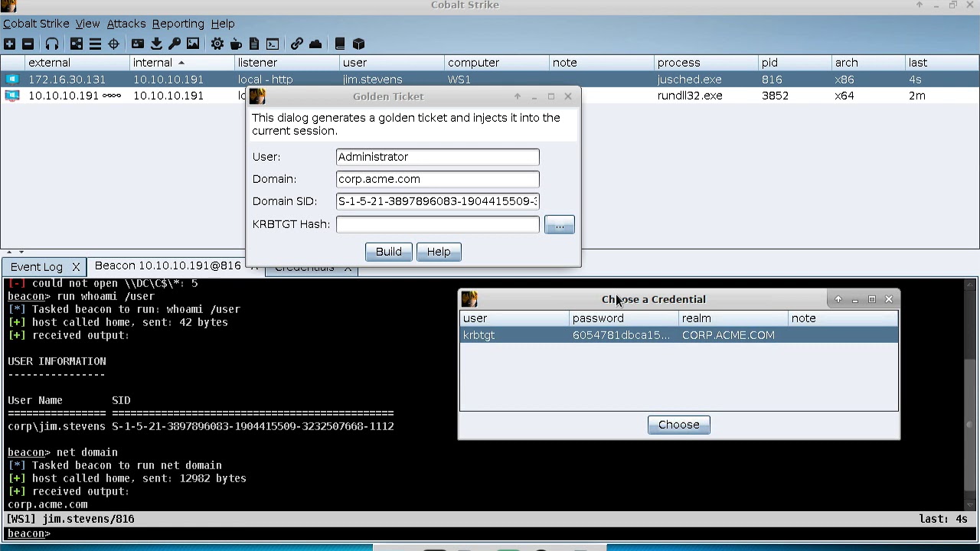Close the Credentials tab with its X
This screenshot has width=980, height=551.
(348, 267)
